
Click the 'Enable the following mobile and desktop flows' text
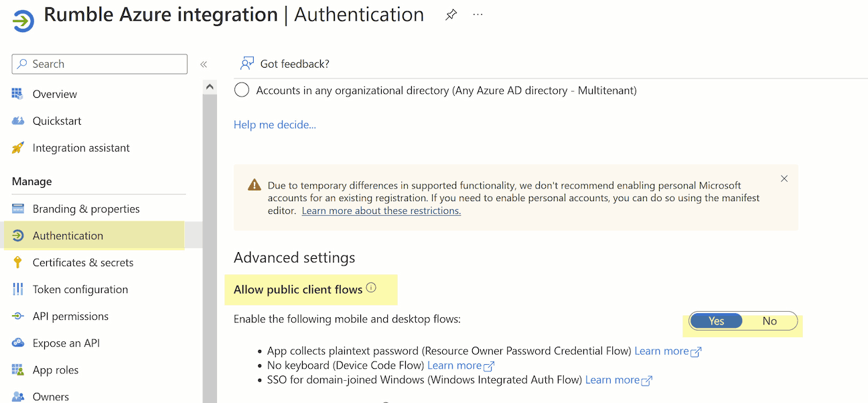[x=347, y=319]
